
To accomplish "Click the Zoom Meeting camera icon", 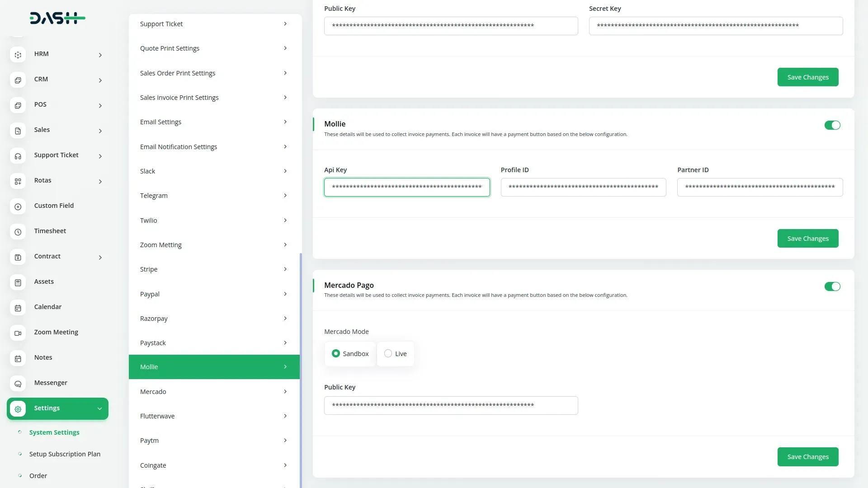I will tap(18, 333).
